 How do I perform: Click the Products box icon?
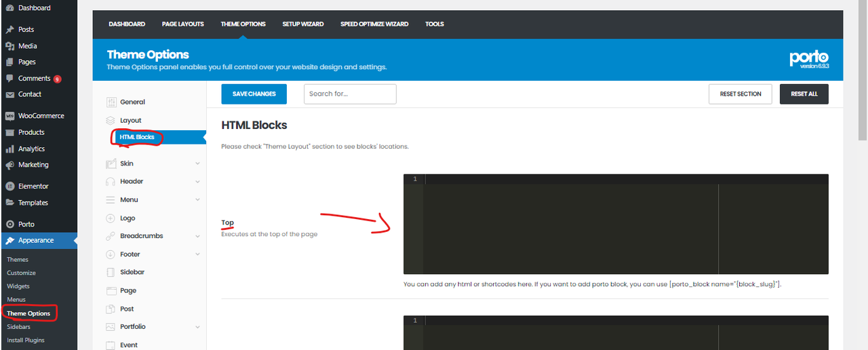pyautogui.click(x=9, y=133)
